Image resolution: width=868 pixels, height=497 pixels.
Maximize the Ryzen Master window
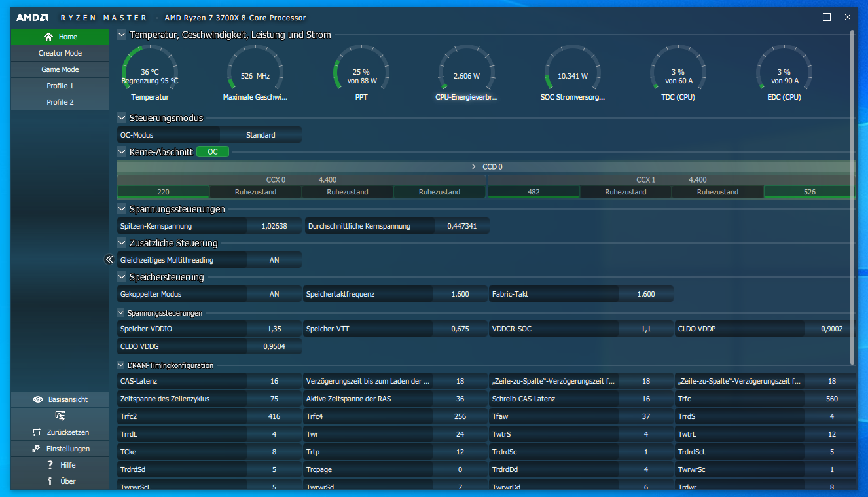pos(827,18)
